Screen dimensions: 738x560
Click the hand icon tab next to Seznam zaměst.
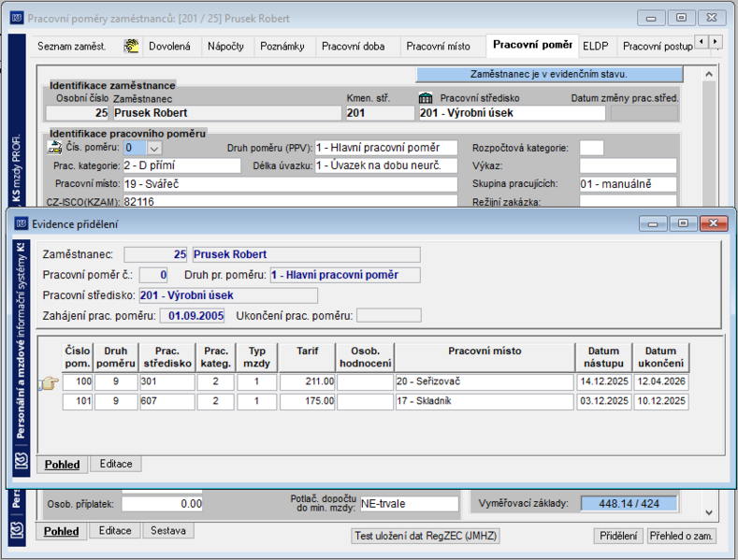click(x=131, y=46)
